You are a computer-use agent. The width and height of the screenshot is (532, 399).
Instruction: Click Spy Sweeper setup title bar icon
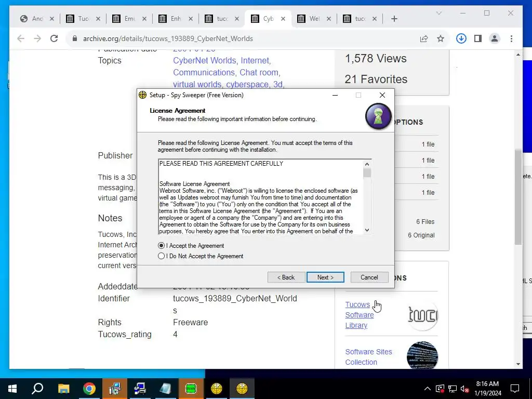pyautogui.click(x=142, y=95)
